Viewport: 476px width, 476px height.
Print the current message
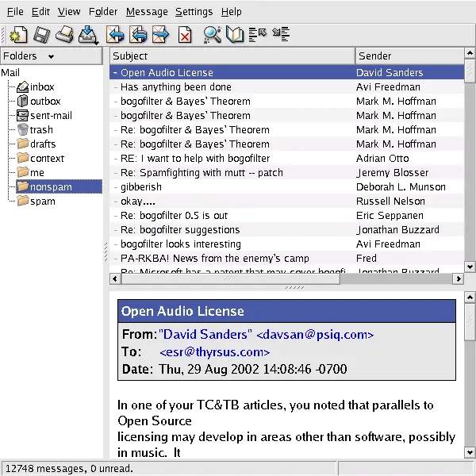[64, 34]
